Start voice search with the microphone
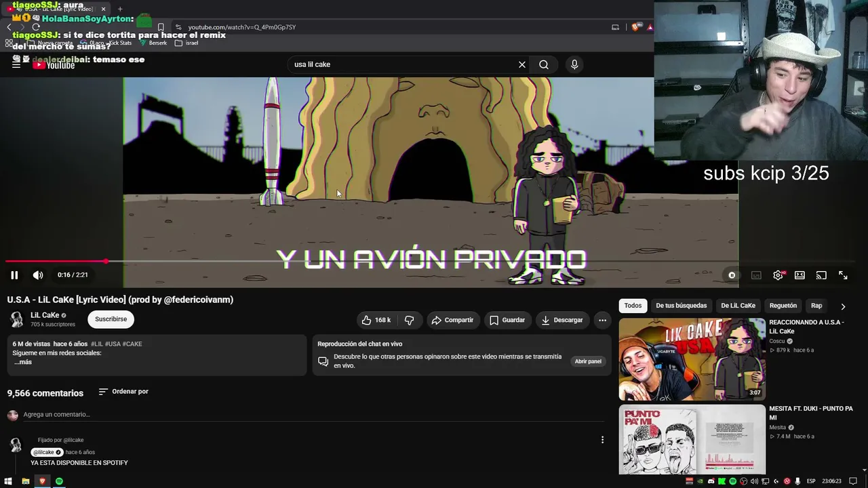The height and width of the screenshot is (488, 868). coord(574,64)
